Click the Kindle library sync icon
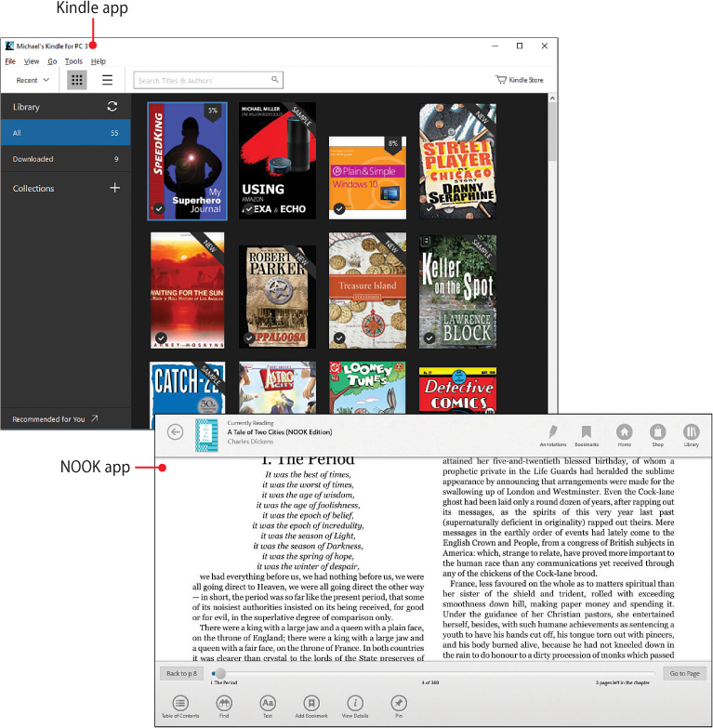This screenshot has width=713, height=728. pyautogui.click(x=112, y=106)
